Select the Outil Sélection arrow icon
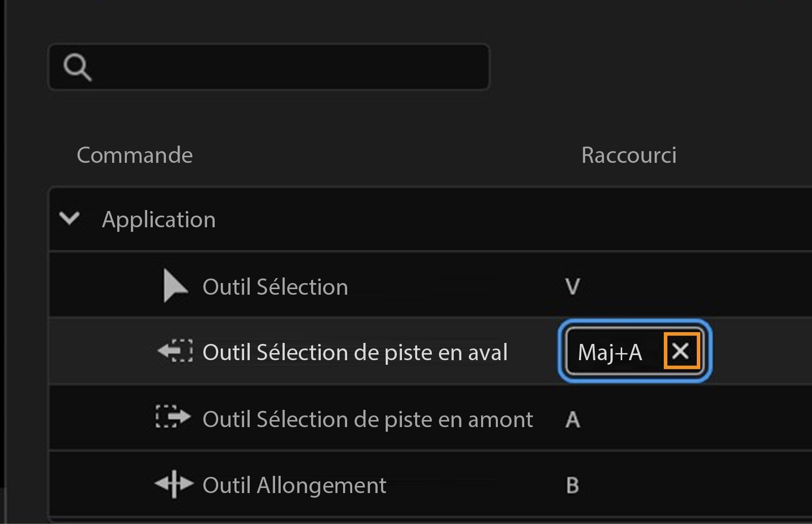This screenshot has width=812, height=524. click(173, 285)
